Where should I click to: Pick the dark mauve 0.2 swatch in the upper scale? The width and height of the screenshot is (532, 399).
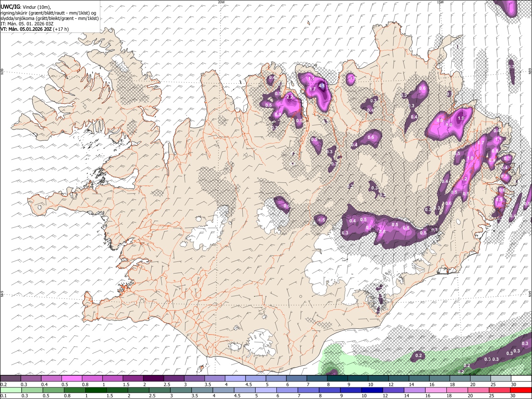coord(10,379)
